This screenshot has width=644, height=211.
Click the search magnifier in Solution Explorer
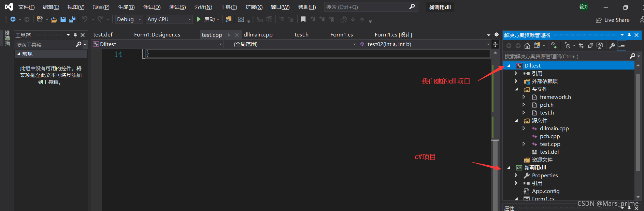(x=632, y=56)
